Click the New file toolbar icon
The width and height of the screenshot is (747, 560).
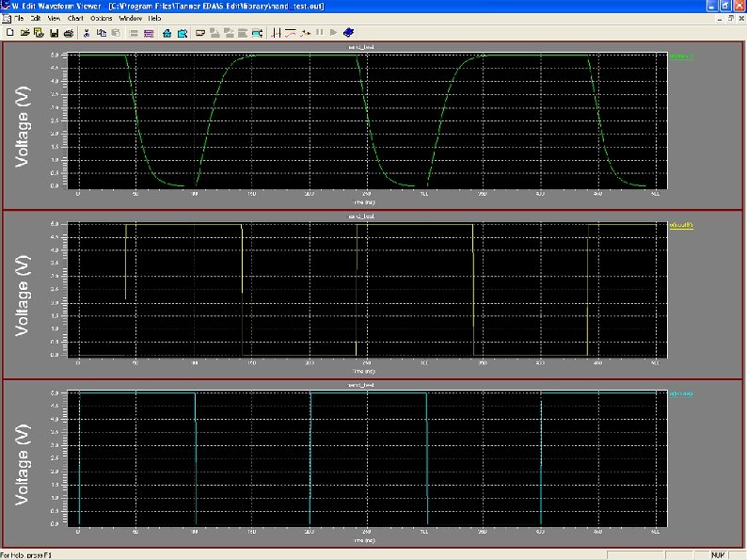tap(10, 32)
